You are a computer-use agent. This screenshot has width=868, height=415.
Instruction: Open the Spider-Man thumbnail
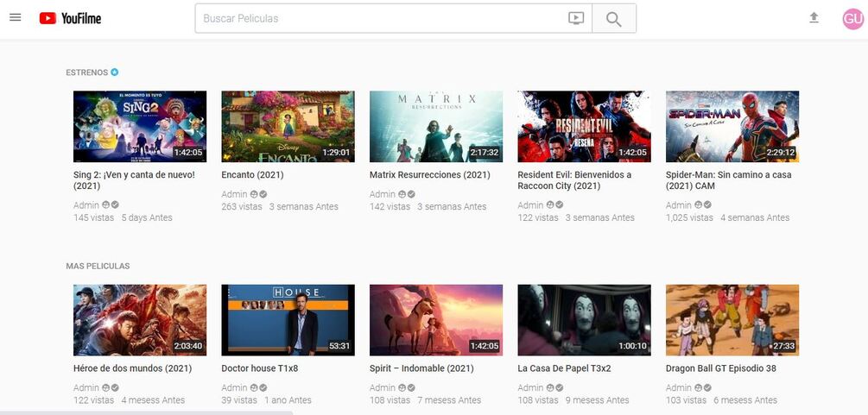(x=732, y=126)
